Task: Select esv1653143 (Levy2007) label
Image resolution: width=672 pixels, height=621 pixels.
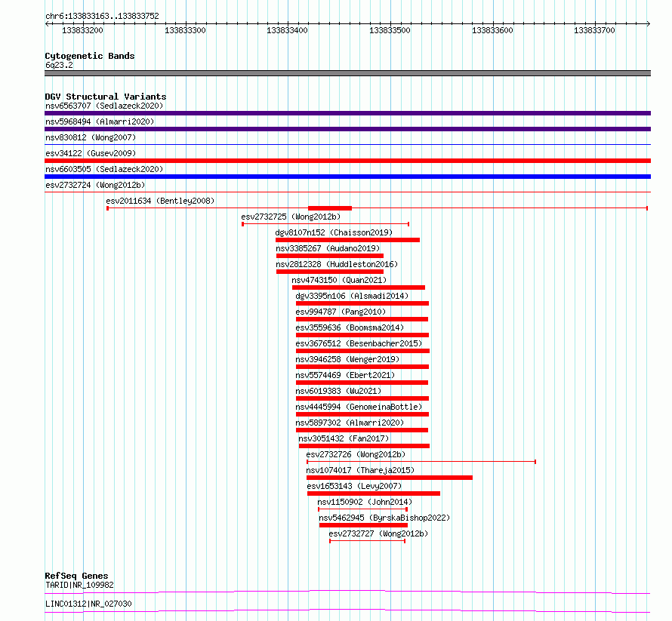Action: 354,486
